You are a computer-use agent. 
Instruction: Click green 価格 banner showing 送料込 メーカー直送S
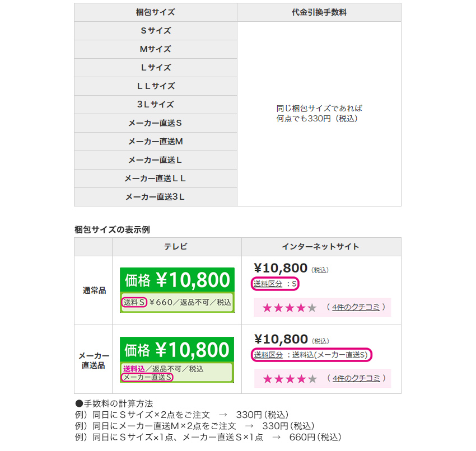tap(177, 359)
